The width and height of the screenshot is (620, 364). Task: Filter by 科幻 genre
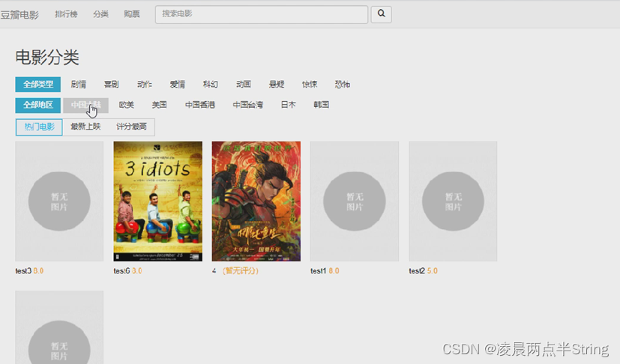click(211, 84)
